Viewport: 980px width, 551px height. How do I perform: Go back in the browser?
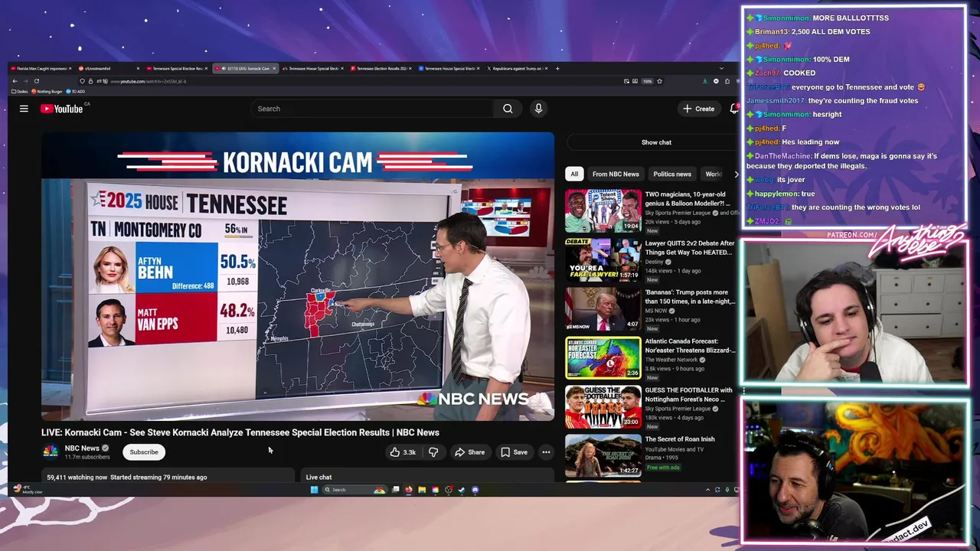click(x=15, y=81)
